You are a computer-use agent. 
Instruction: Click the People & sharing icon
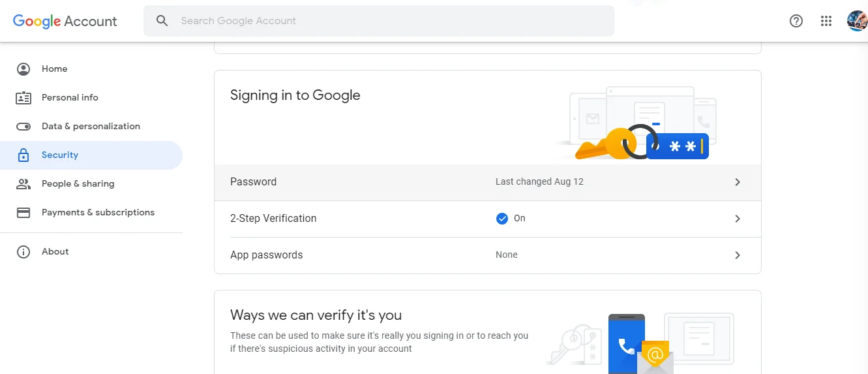23,184
